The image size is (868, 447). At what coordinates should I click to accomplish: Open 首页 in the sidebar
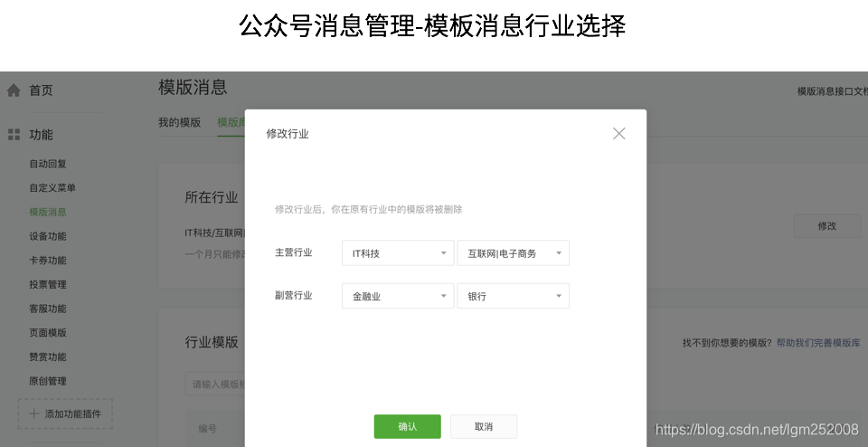[41, 90]
